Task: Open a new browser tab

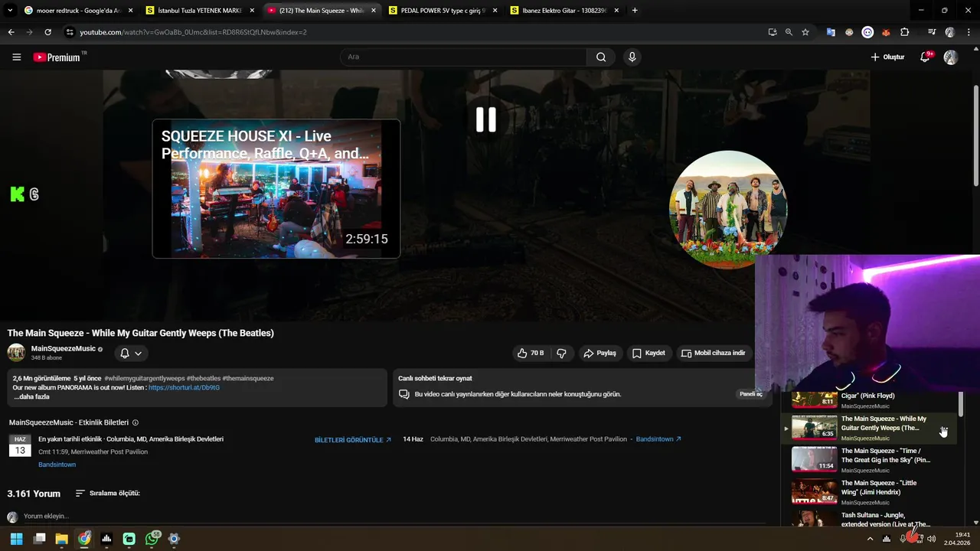Action: pyautogui.click(x=635, y=11)
